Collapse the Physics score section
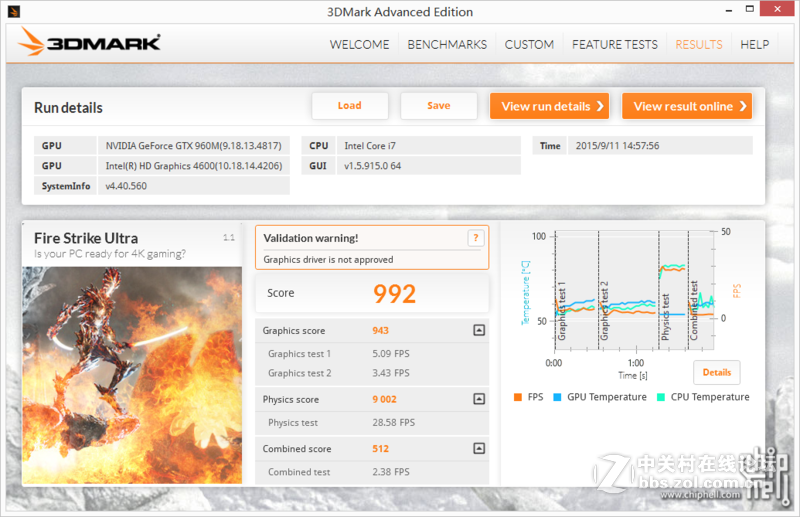The image size is (800, 517). pos(479,399)
